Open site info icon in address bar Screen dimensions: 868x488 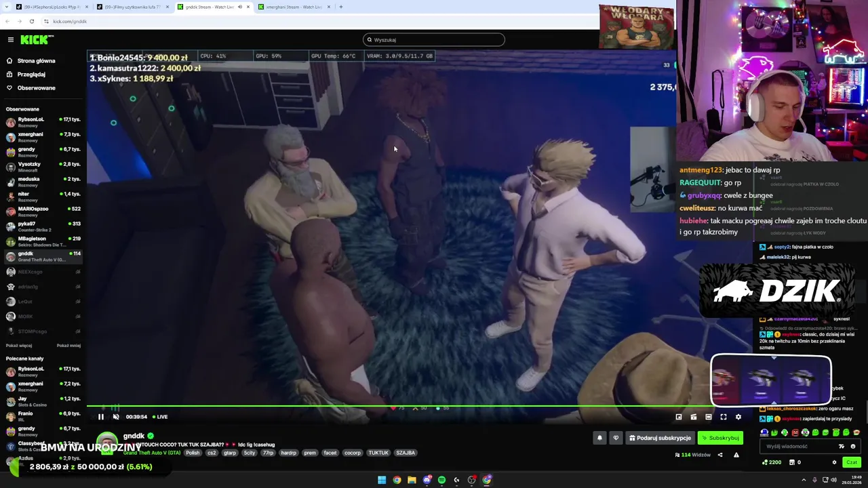click(46, 21)
